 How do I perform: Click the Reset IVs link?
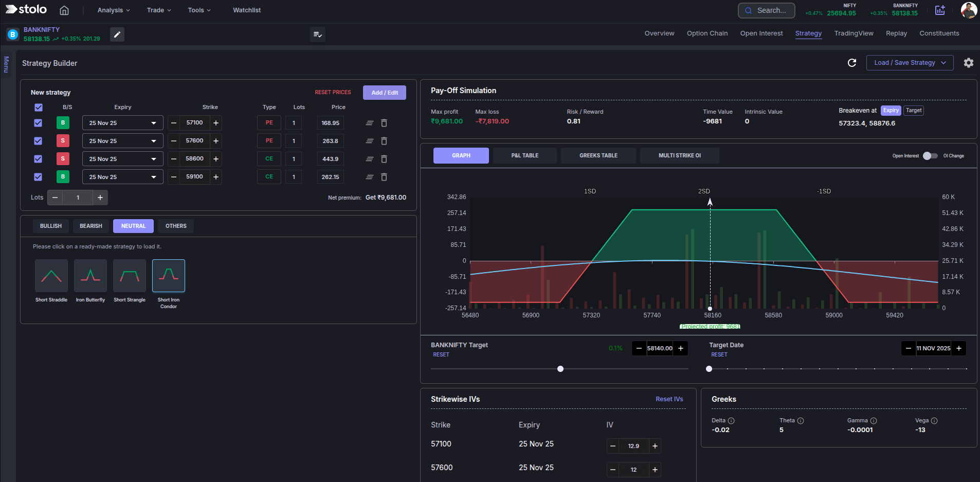(669, 399)
